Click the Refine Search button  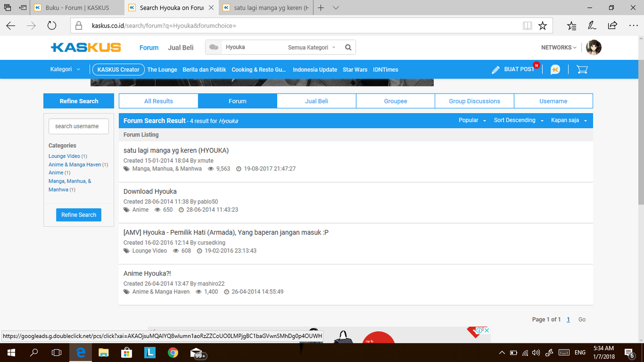point(78,215)
